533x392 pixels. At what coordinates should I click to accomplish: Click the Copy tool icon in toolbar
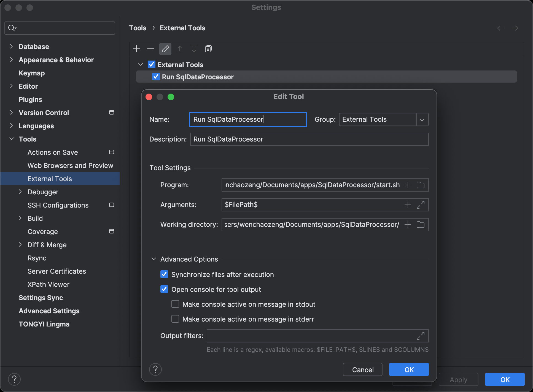point(208,49)
